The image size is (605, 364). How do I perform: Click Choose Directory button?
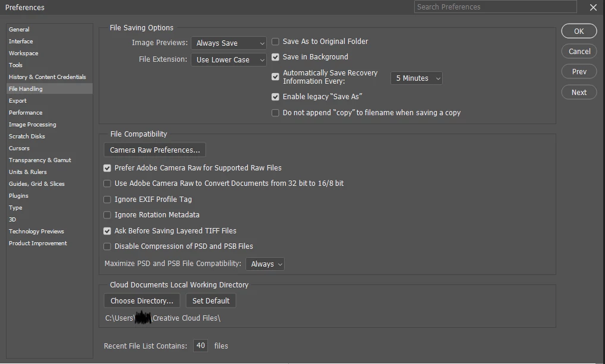click(x=141, y=301)
